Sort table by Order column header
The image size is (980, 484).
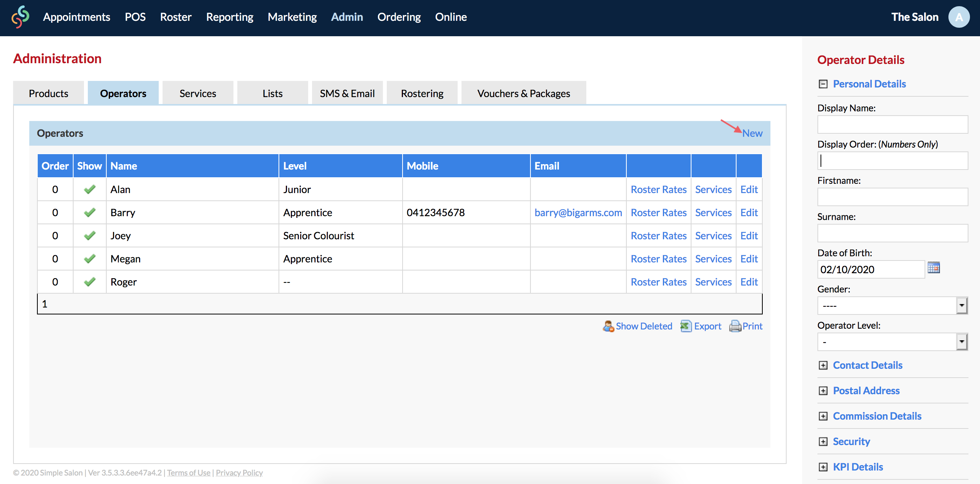coord(55,166)
